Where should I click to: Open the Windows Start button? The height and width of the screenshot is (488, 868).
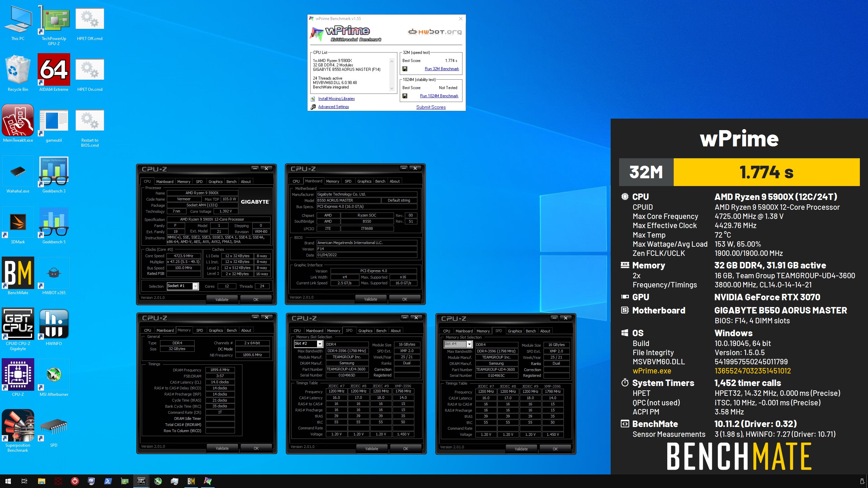[x=8, y=481]
